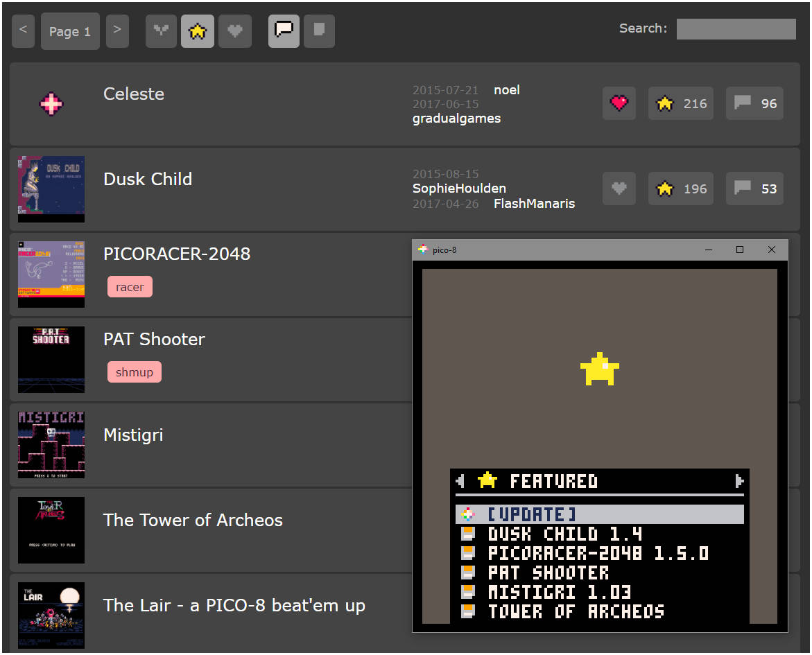Open Celeste cart thumbnail
Image resolution: width=812 pixels, height=655 pixels.
tap(51, 103)
